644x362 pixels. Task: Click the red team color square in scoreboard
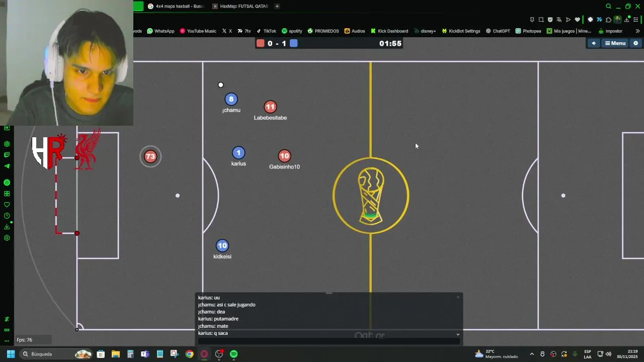pos(260,43)
